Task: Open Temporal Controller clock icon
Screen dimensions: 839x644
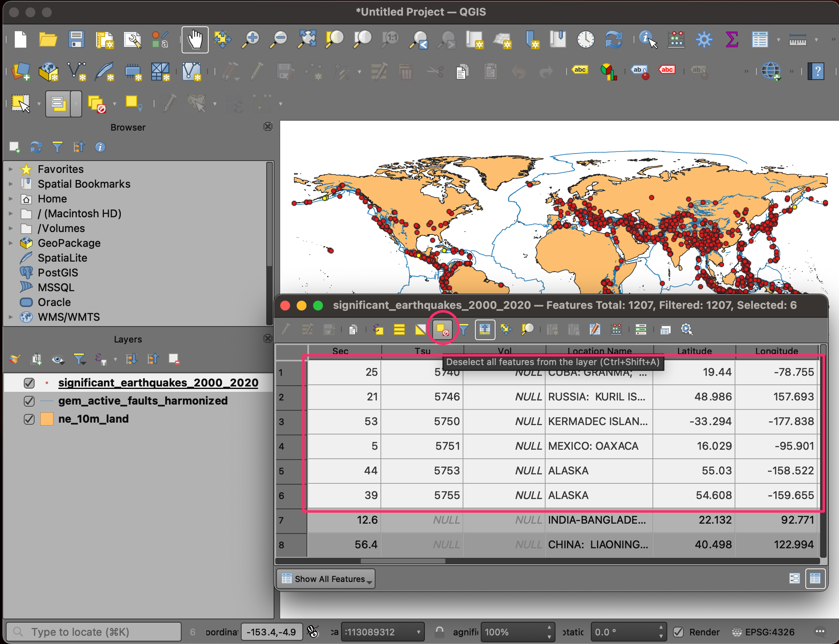Action: click(585, 40)
